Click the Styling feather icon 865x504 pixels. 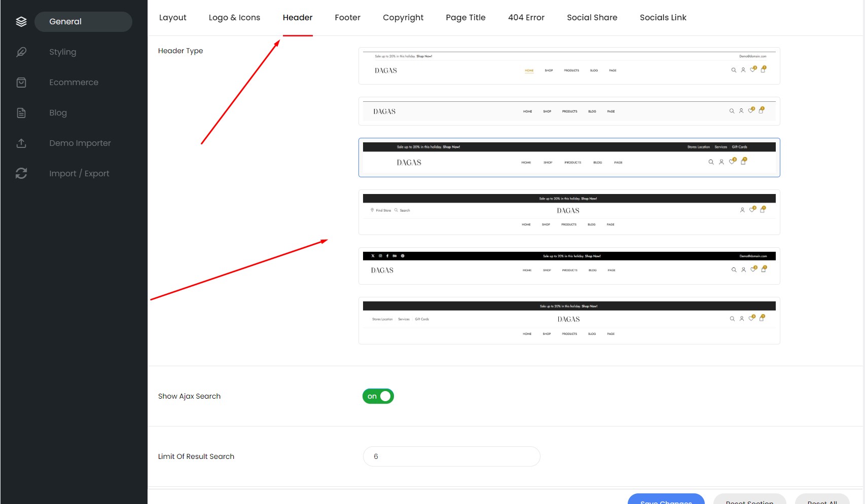pyautogui.click(x=21, y=52)
